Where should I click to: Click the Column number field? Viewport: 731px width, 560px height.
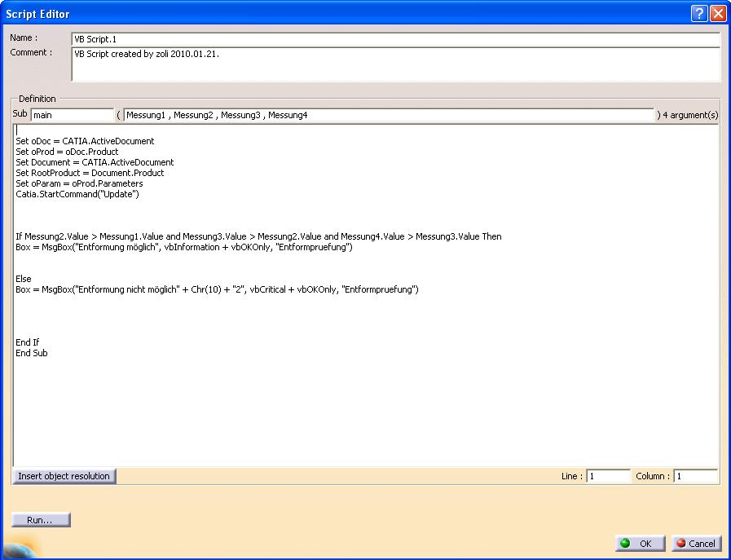click(x=696, y=476)
